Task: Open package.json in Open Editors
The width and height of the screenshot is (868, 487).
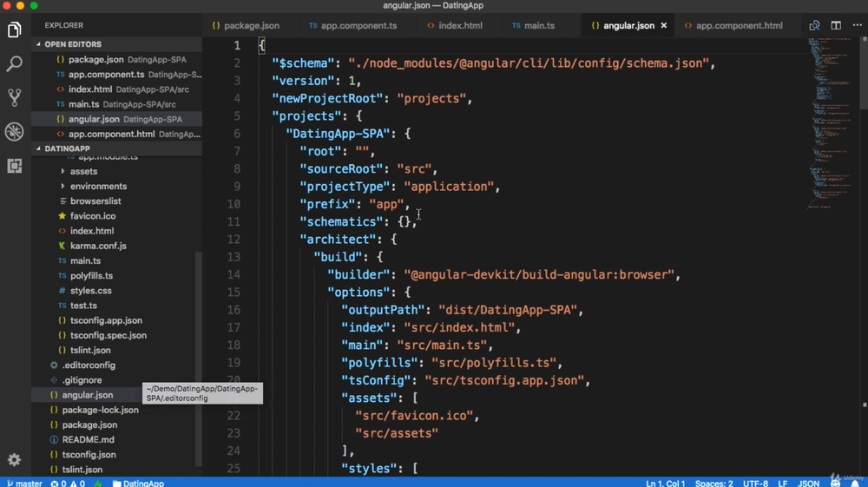Action: (116, 59)
